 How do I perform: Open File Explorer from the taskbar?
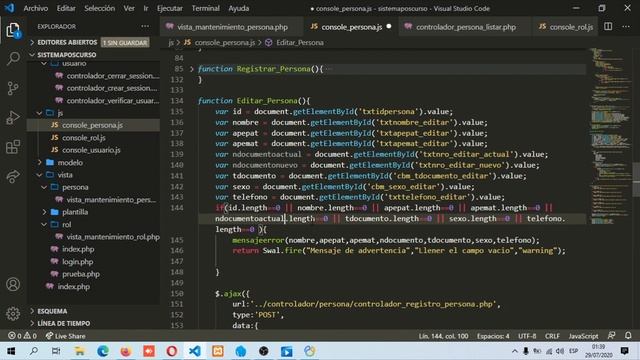click(x=80, y=351)
